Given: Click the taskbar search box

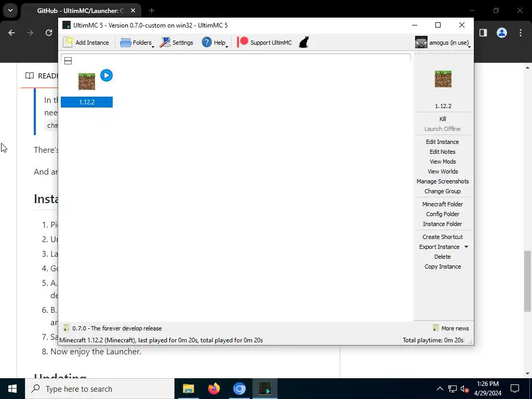Looking at the screenshot, I should coord(99,389).
